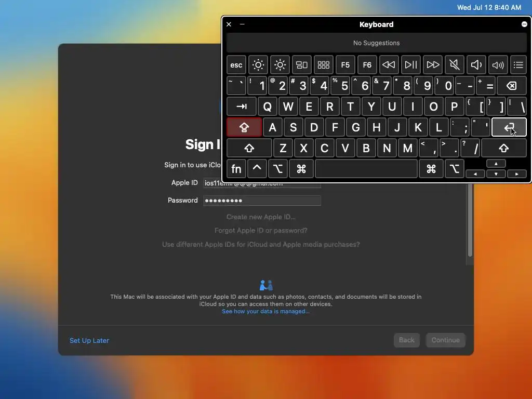Click the Password input field
The width and height of the screenshot is (532, 399).
[x=262, y=201]
